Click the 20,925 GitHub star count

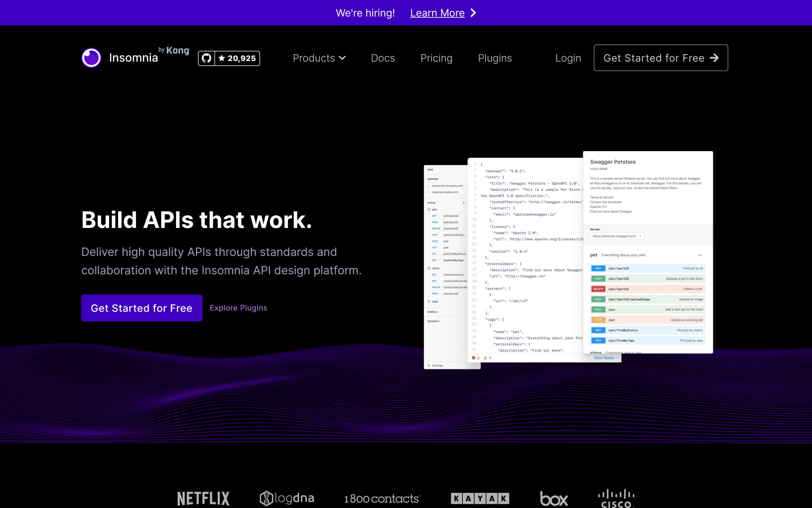[238, 58]
